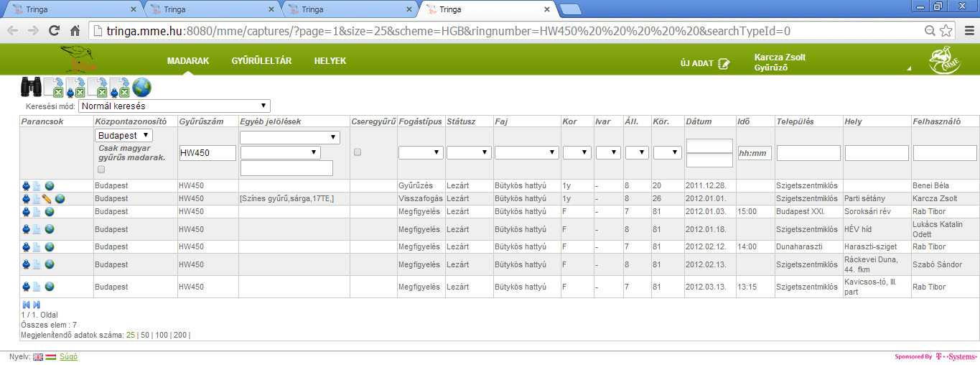This screenshot has width=980, height=365.
Task: Open the Kör. filter dropdown
Action: point(667,152)
